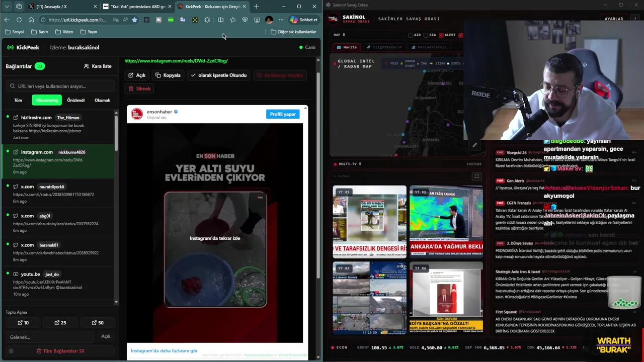
Task: Open a new browser tab
Action: pyautogui.click(x=256, y=7)
